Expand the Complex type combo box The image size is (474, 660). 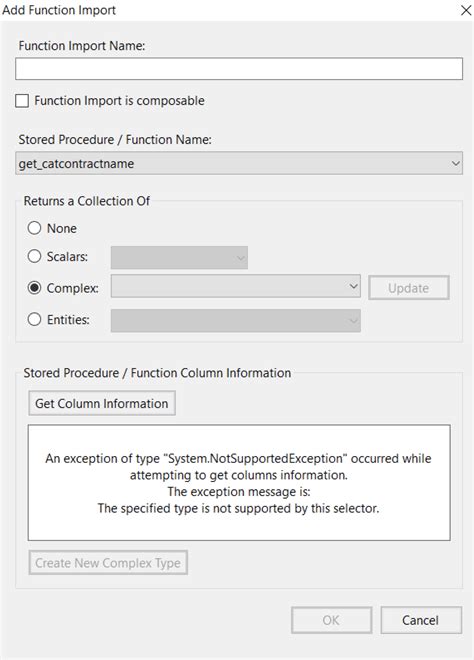pos(235,287)
